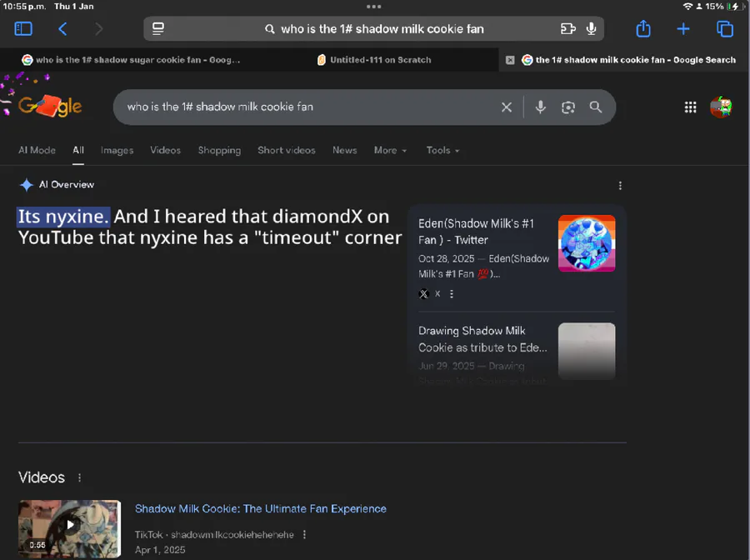The height and width of the screenshot is (560, 750).
Task: Switch to the Untitled-111 on Scratch tab
Action: [374, 60]
